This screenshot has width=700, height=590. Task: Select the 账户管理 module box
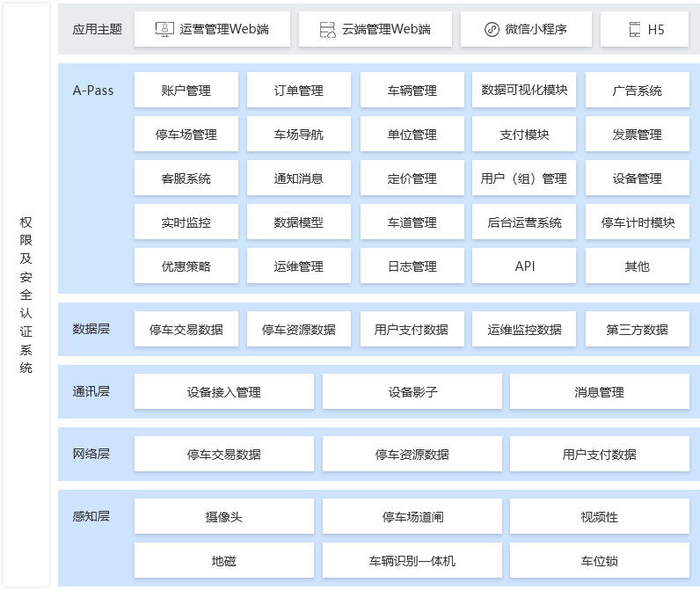tap(186, 90)
